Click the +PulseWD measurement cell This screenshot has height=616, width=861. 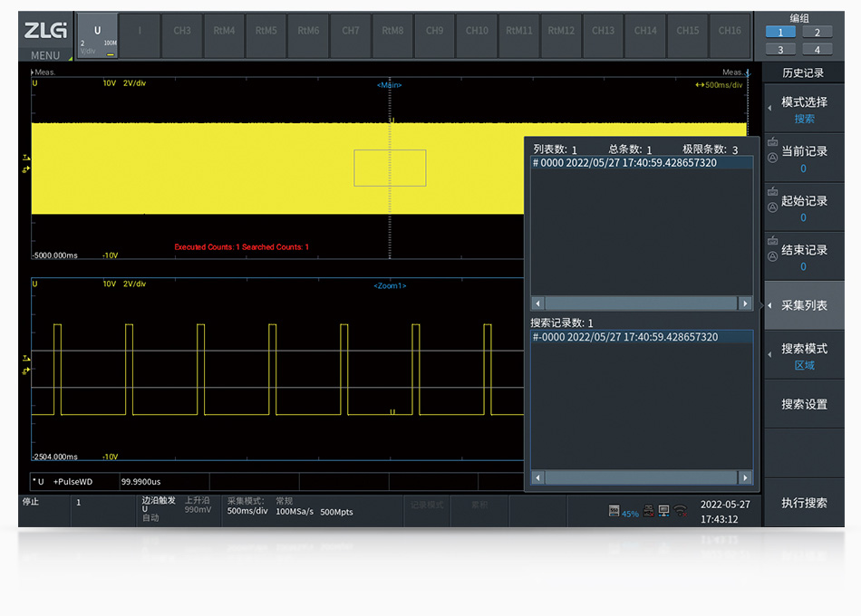pos(73,482)
